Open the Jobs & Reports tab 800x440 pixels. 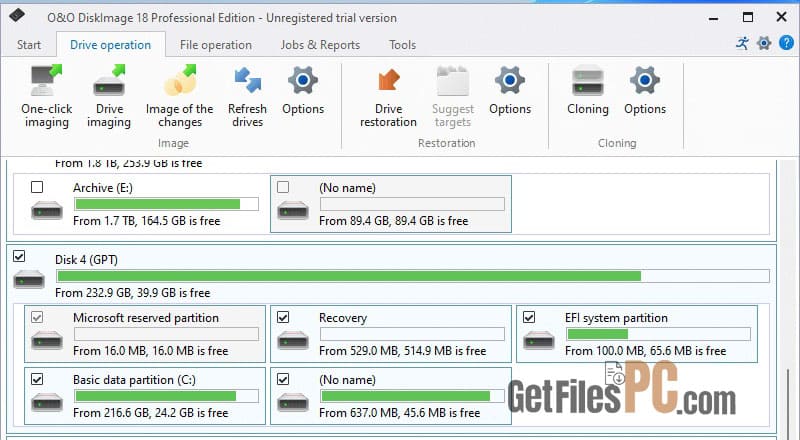pyautogui.click(x=320, y=45)
